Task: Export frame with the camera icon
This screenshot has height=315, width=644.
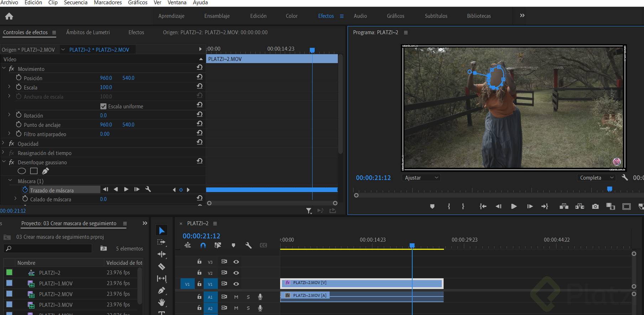Action: 595,206
